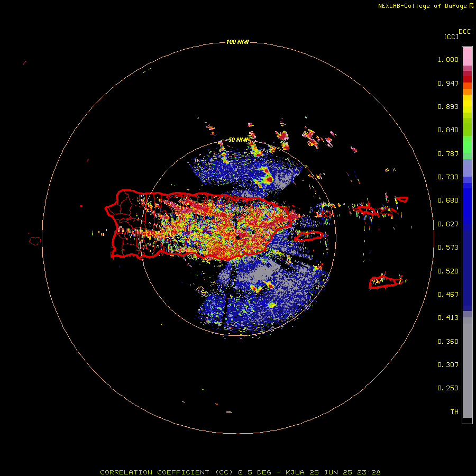The height and width of the screenshot is (476, 476).
Task: Click the [CC] color scale header
Action: pyautogui.click(x=452, y=36)
